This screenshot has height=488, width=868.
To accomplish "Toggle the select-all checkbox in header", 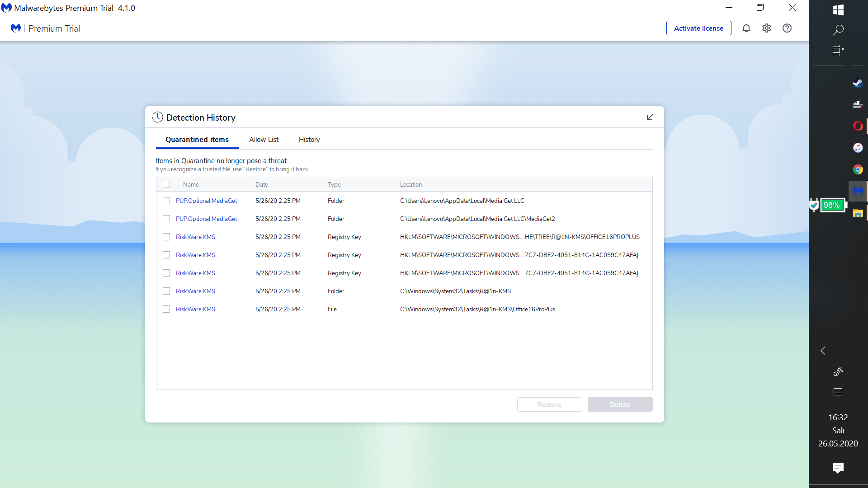I will click(166, 184).
